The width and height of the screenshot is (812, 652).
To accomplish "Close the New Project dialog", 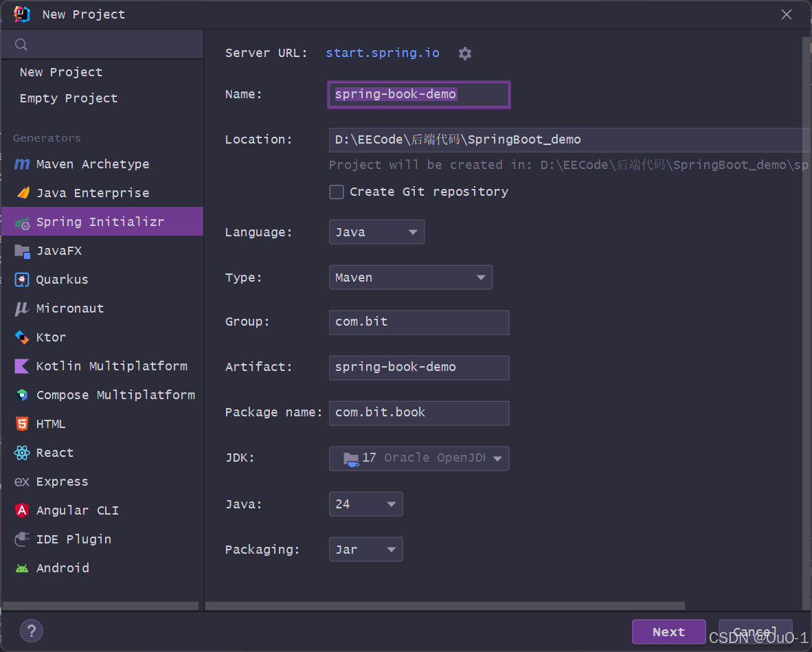I will pyautogui.click(x=787, y=14).
